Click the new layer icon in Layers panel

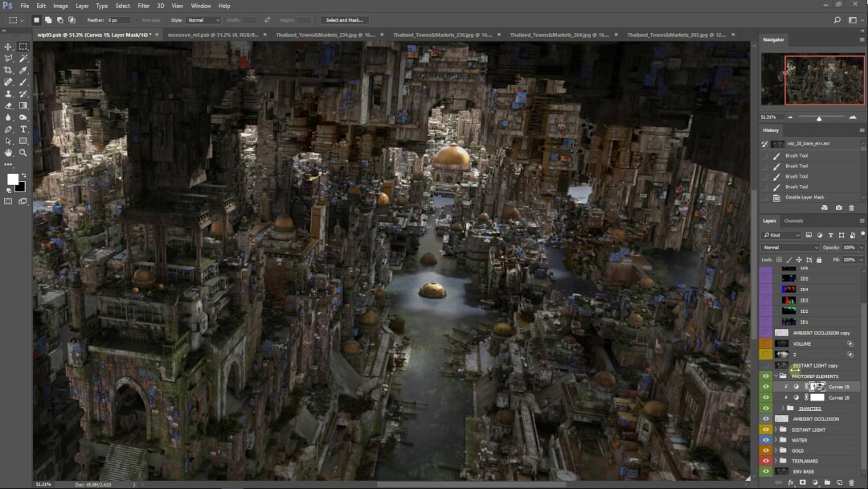[x=839, y=483]
